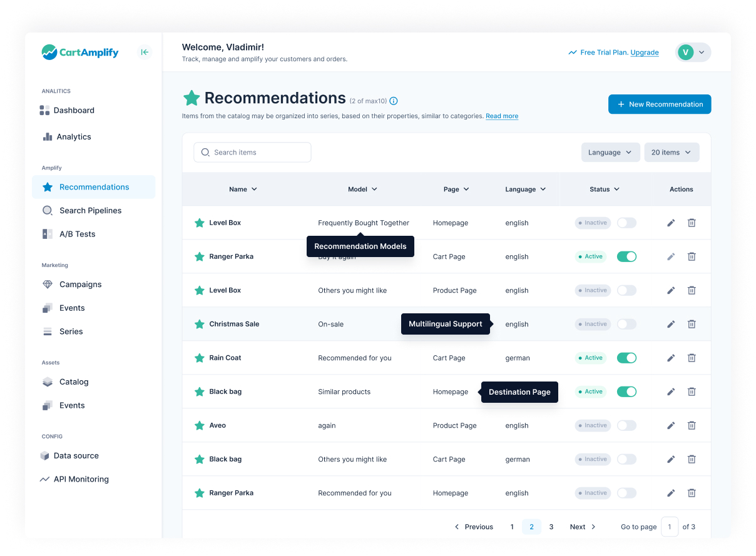
Task: Open Search Pipelines in the sidebar
Action: 90,211
